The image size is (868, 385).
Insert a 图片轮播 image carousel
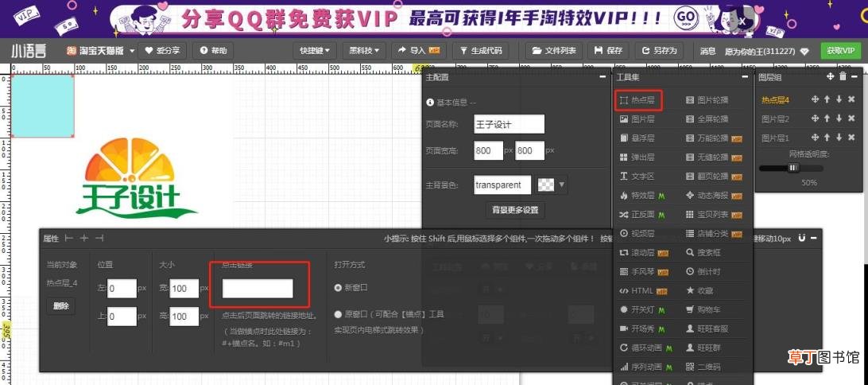point(707,100)
